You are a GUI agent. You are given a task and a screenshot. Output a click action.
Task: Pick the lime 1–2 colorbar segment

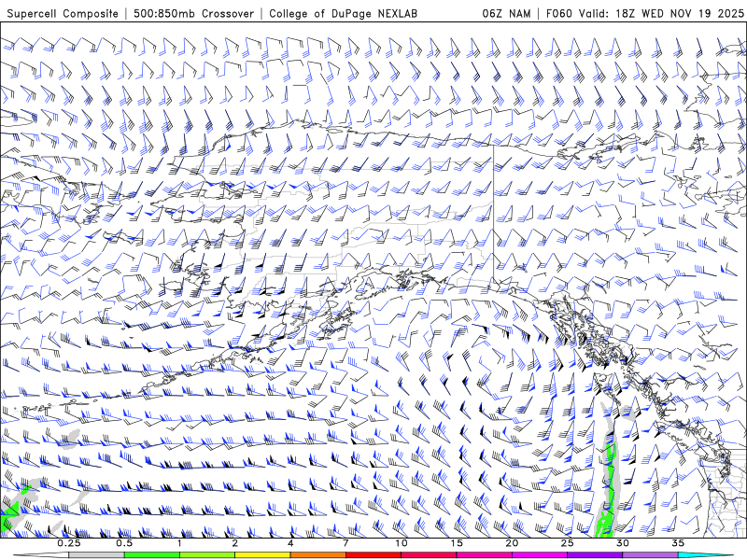coord(206,555)
